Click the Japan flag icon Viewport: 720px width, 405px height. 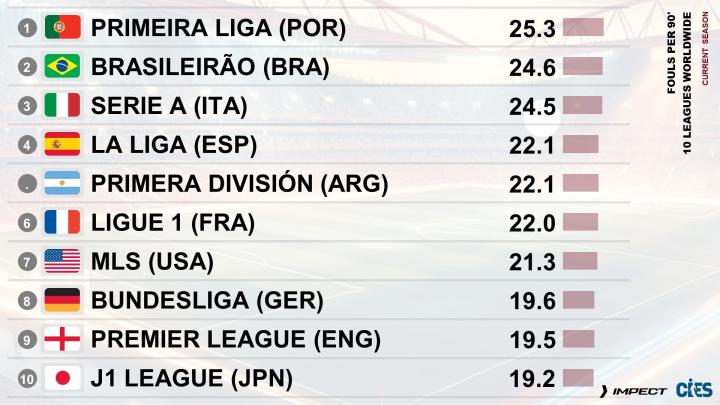point(62,379)
